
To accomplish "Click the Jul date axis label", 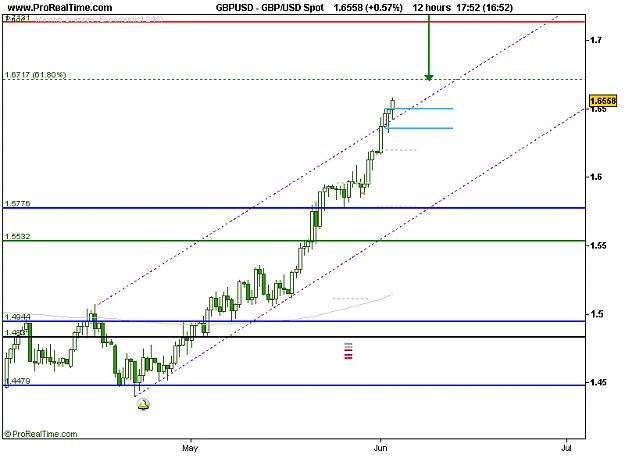I will tap(566, 448).
